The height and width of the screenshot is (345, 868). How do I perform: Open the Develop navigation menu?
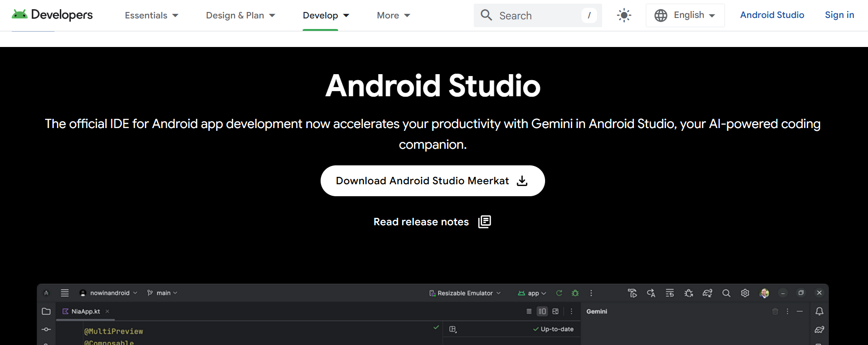[326, 15]
